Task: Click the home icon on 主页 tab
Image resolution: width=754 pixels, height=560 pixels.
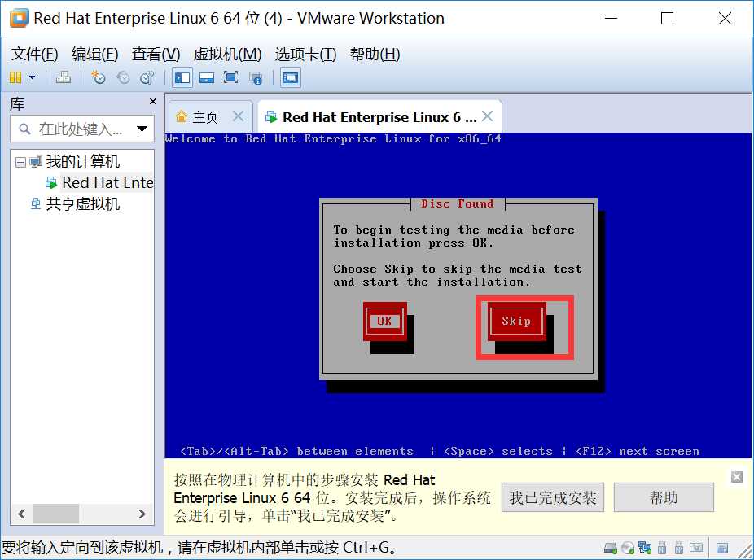Action: coord(182,116)
